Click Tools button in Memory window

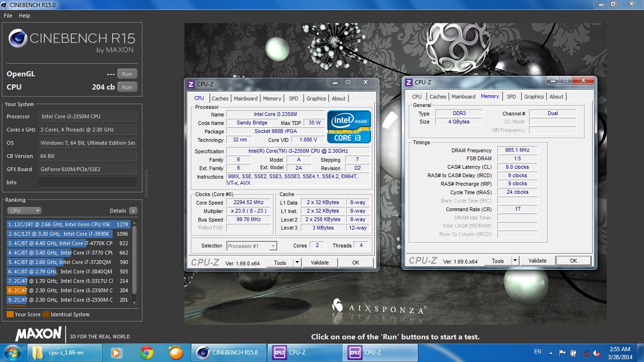point(498,261)
